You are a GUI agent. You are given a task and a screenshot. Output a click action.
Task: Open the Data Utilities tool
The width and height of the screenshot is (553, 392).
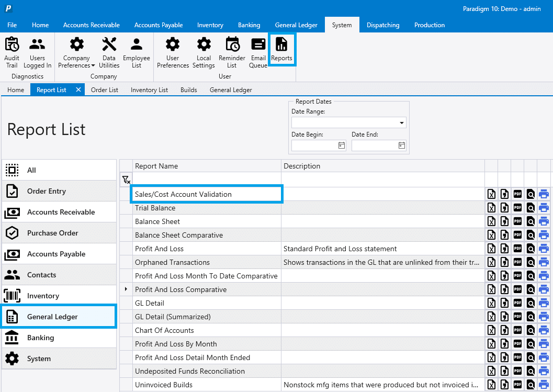coord(109,52)
